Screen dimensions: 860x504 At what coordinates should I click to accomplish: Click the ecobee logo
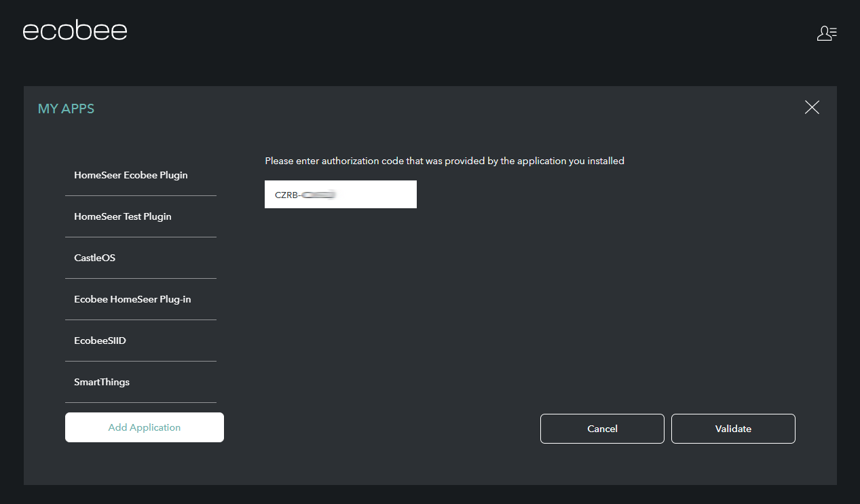75,31
